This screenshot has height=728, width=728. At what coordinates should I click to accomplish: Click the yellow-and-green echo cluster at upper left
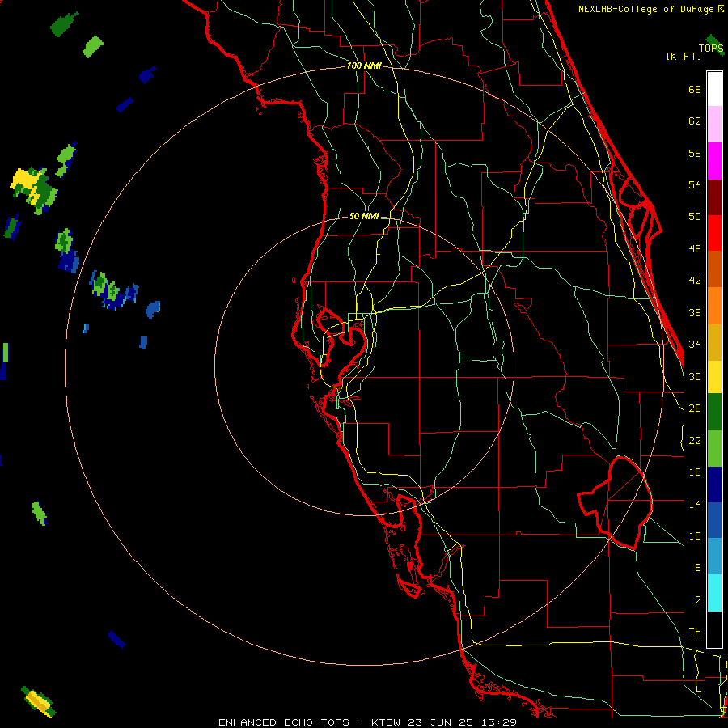point(34,189)
